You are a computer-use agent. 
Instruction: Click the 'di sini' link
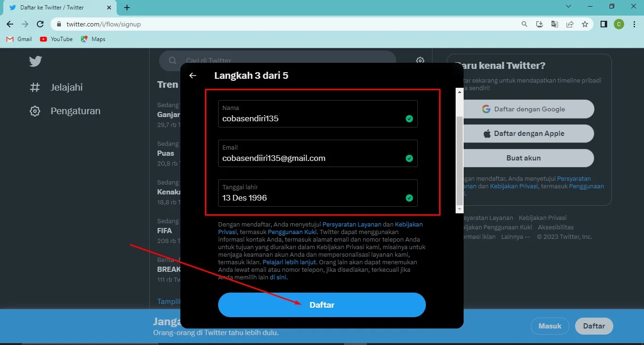[278, 278]
